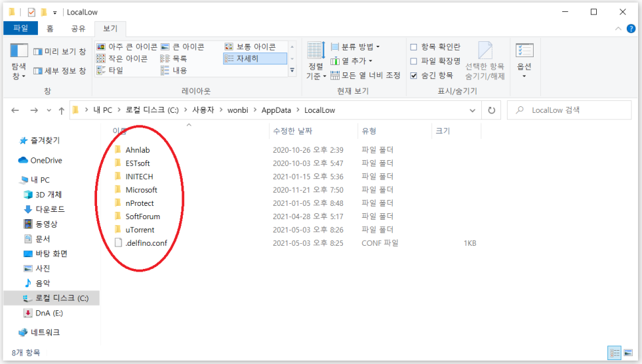This screenshot has height=364, width=642.
Task: Enable file name extensions (파일 확장명)
Action: click(x=435, y=61)
